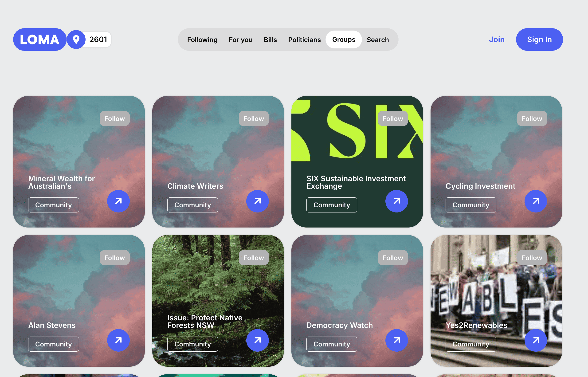The image size is (588, 377).
Task: Open Democracy Watch group arrow icon
Action: 396,340
